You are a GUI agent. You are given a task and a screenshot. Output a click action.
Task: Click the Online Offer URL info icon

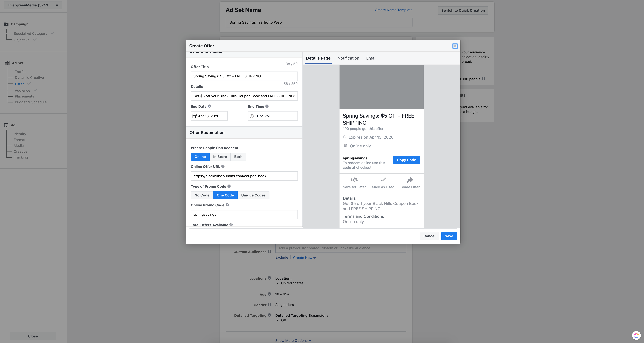click(223, 166)
